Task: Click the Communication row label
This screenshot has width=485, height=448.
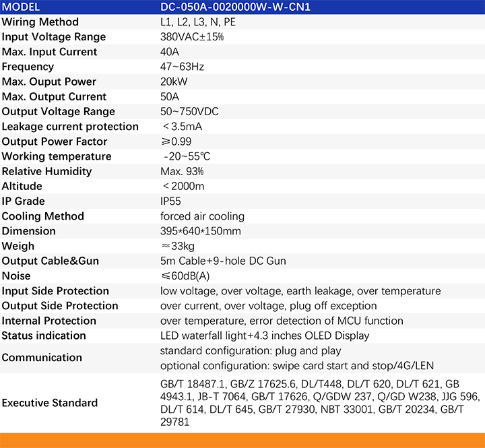Action: click(42, 358)
